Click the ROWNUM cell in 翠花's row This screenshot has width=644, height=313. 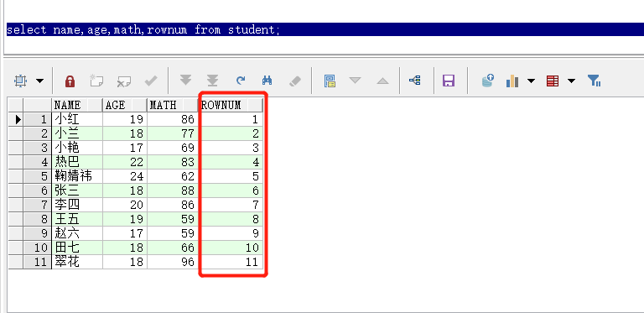(x=231, y=262)
